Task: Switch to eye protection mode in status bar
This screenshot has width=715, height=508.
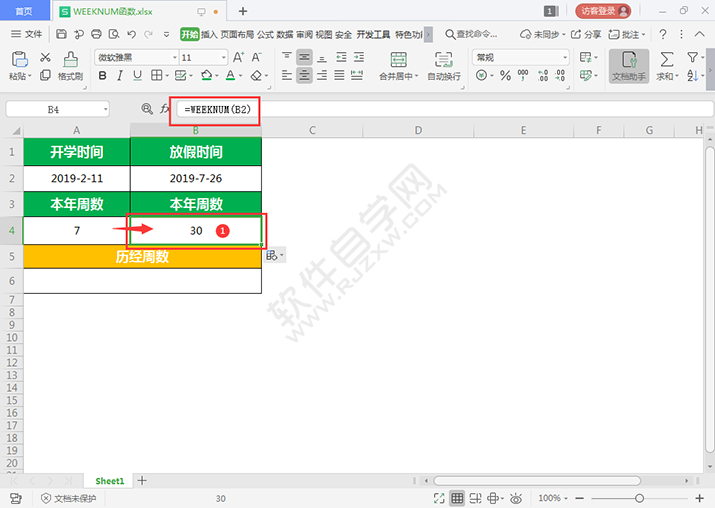Action: [517, 498]
